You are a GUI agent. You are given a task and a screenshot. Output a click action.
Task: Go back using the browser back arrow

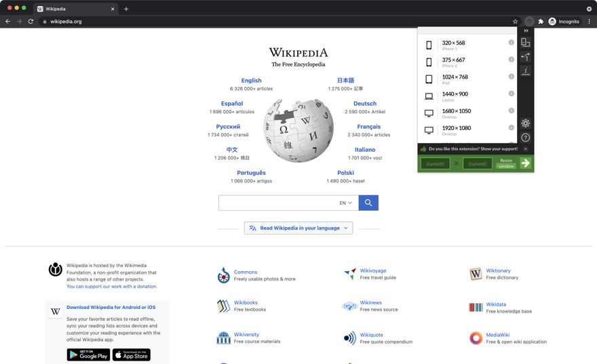(7, 22)
